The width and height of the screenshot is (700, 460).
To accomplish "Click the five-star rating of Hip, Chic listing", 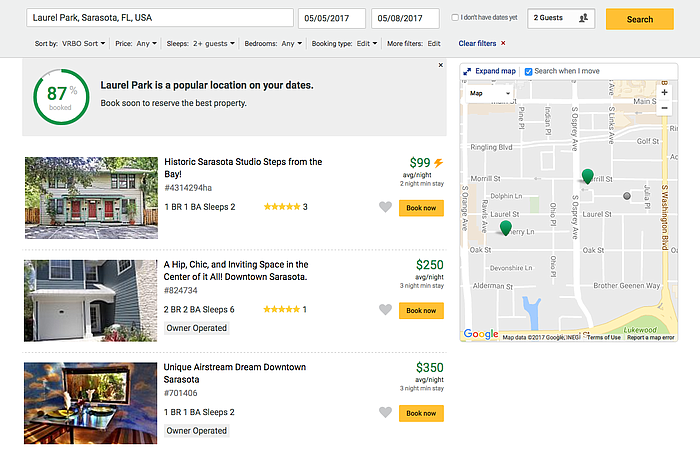I will click(x=281, y=309).
